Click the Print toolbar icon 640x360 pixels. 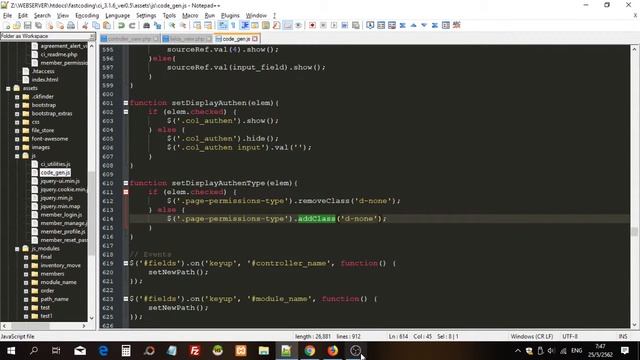[x=71, y=25]
